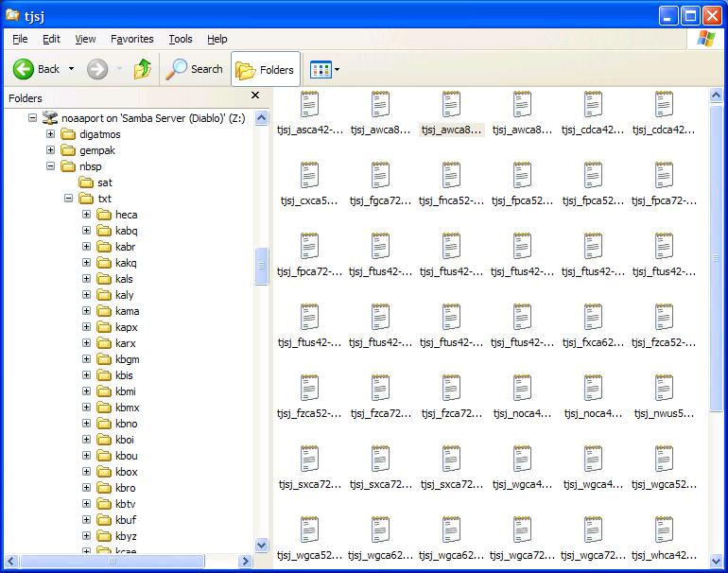Collapse the nbsp folder
This screenshot has width=728, height=573.
pos(51,166)
